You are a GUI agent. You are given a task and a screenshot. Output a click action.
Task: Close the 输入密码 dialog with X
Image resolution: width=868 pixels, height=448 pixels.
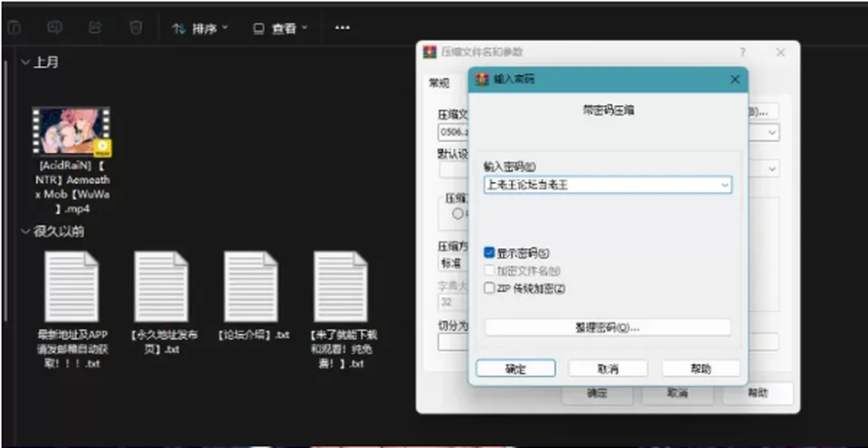click(734, 80)
